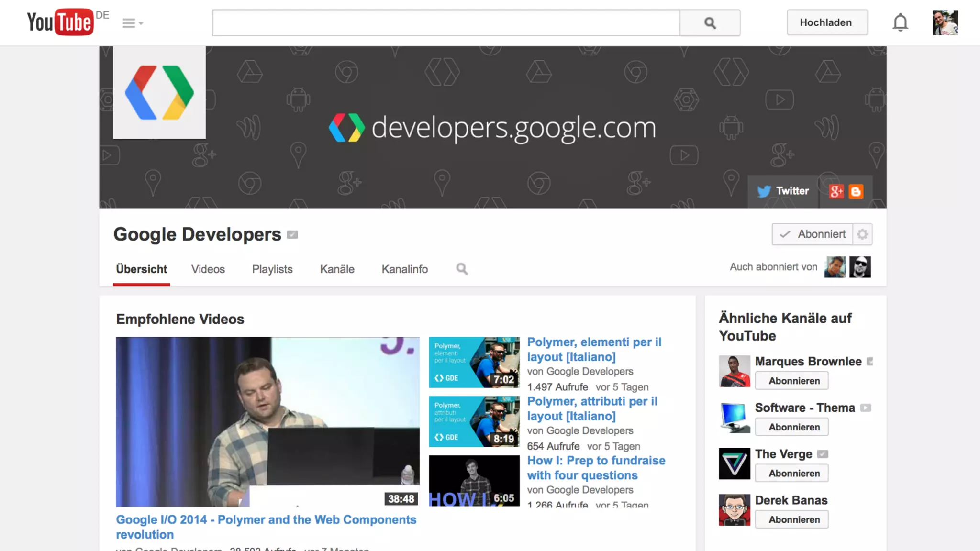
Task: Open the Kanalinfo tab
Action: click(404, 269)
